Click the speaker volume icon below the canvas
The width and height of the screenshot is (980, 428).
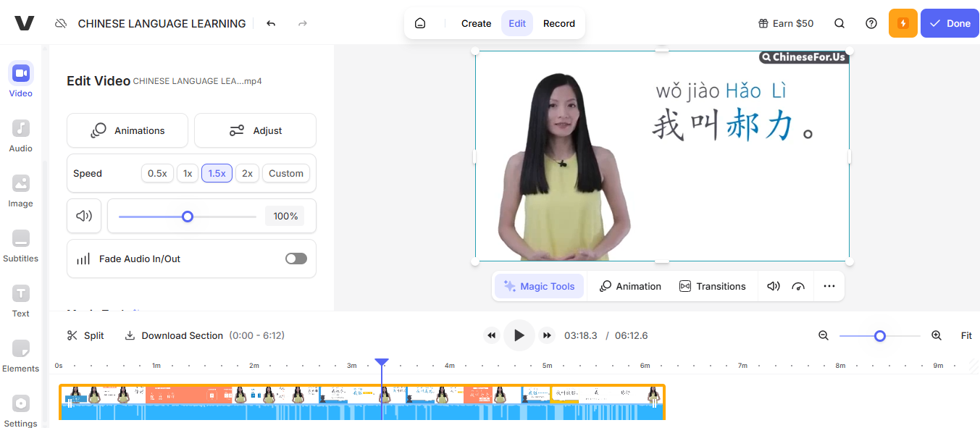(x=773, y=286)
